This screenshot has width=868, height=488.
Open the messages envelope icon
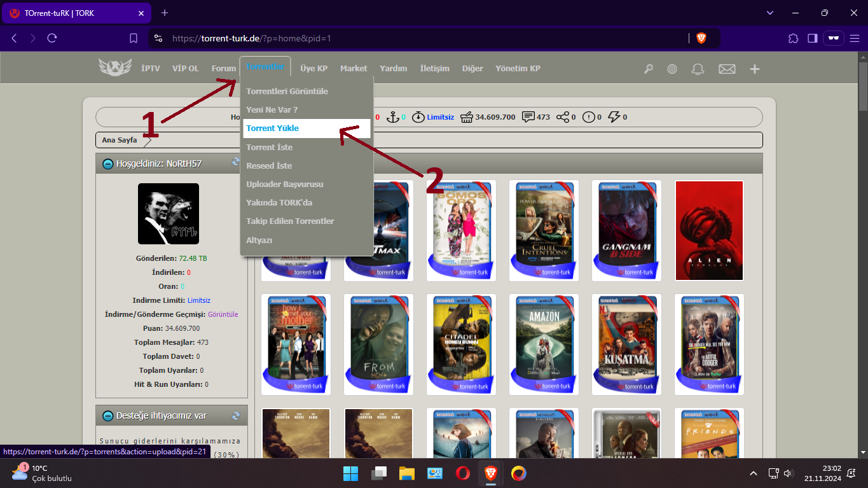(727, 69)
